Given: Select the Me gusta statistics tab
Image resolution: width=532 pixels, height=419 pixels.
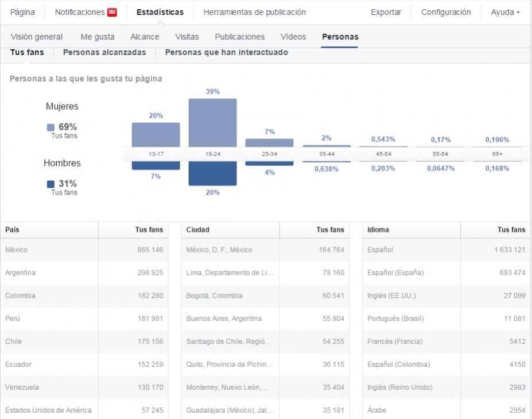Looking at the screenshot, I should [98, 37].
